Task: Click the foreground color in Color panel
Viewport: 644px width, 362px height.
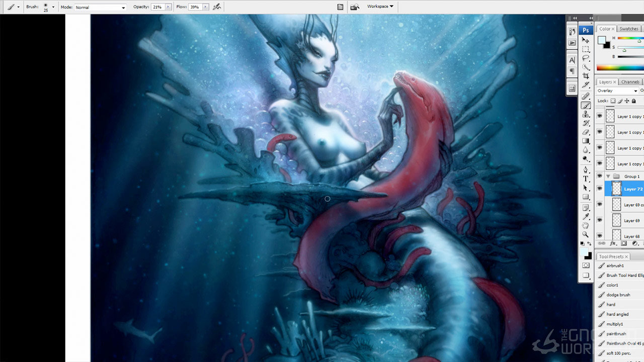Action: [x=601, y=40]
